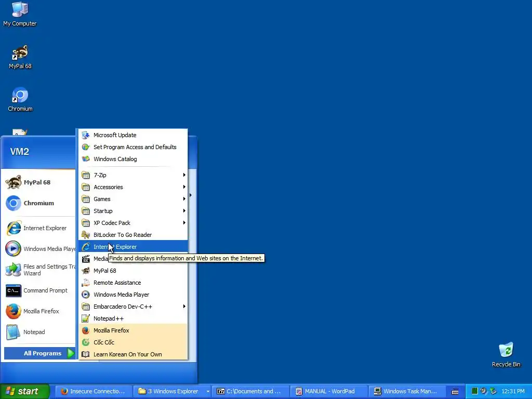Click the green All Programs arrow
Viewport: 532px width, 399px height.
point(71,353)
